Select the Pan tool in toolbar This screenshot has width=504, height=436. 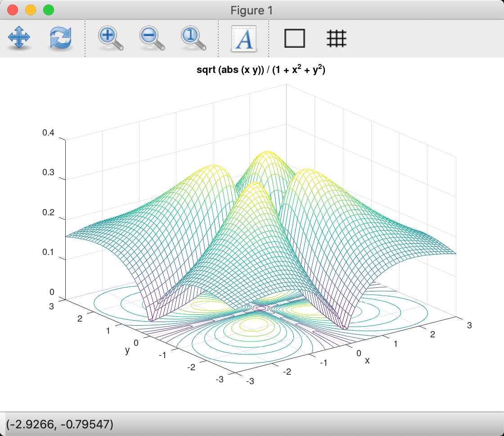point(19,39)
